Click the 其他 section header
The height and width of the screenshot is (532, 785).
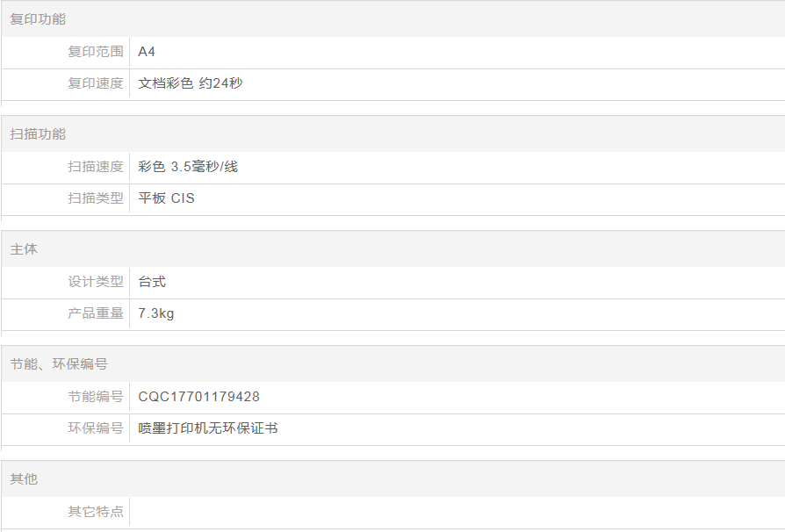click(24, 479)
